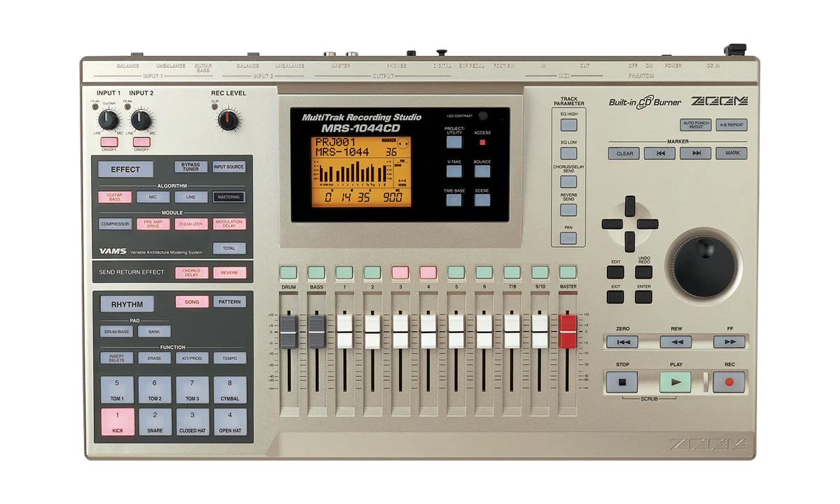The width and height of the screenshot is (840, 504).
Task: Click the REC LEVEL knob
Action: pyautogui.click(x=227, y=120)
